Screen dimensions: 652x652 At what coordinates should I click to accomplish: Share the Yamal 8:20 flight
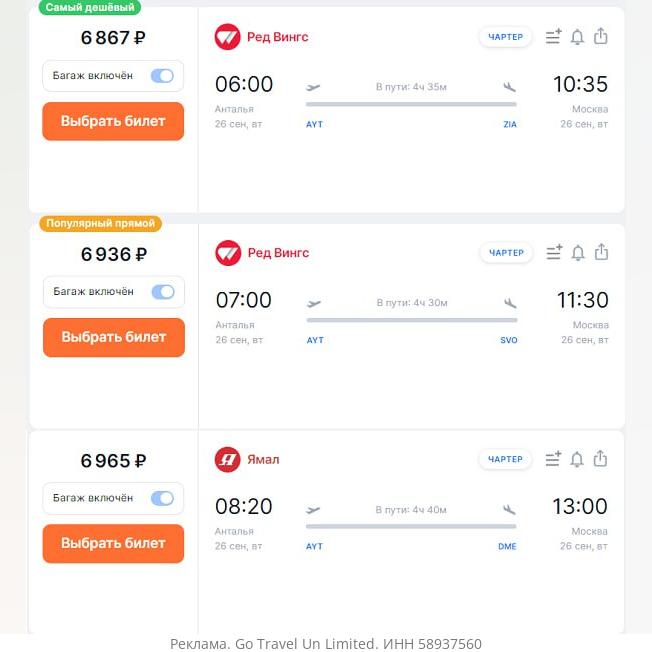pyautogui.click(x=601, y=458)
